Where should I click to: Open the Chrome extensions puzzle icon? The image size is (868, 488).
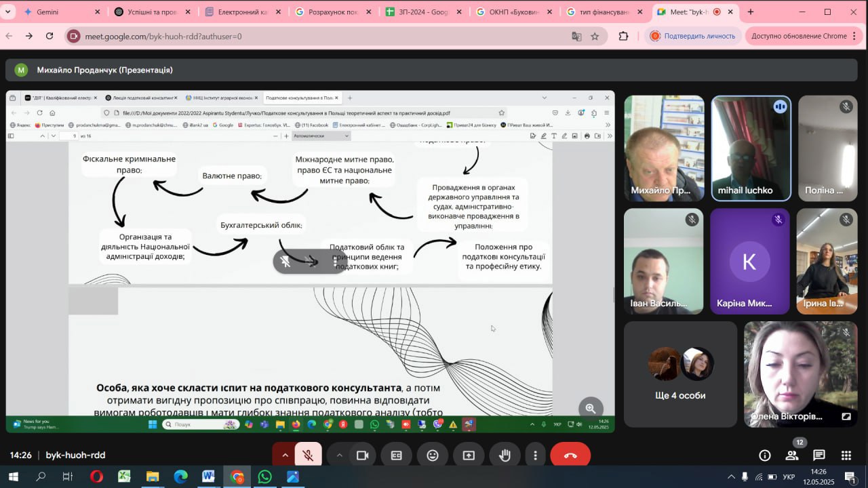(624, 36)
